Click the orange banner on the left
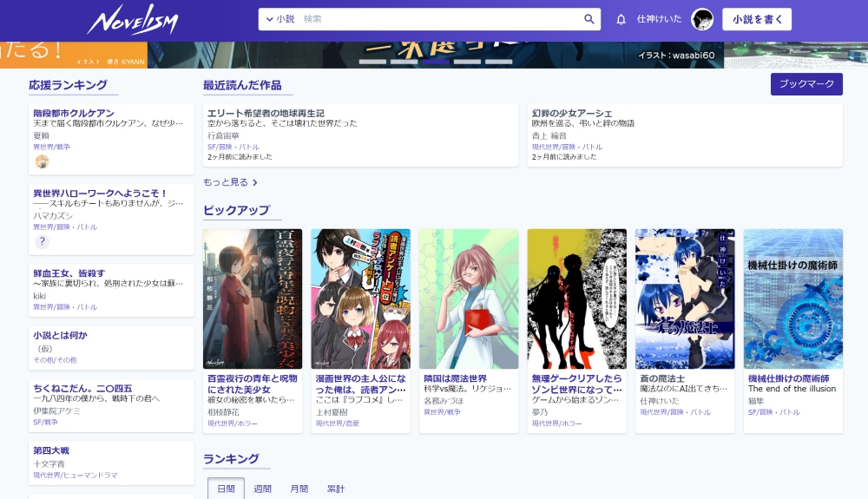This screenshot has width=868, height=499. point(74,56)
